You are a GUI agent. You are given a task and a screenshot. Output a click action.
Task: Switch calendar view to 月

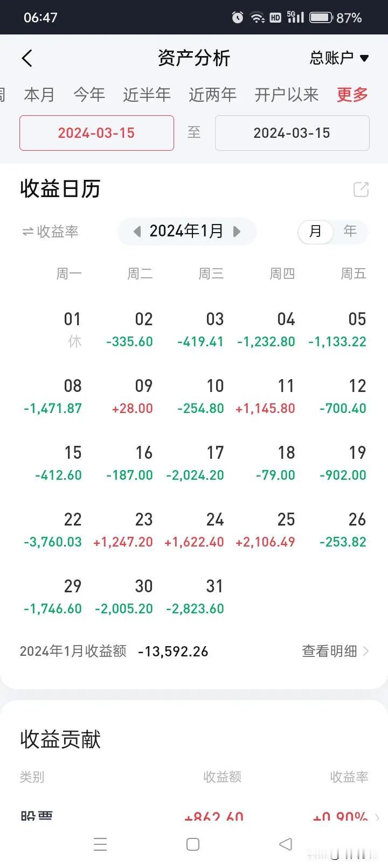(x=315, y=232)
